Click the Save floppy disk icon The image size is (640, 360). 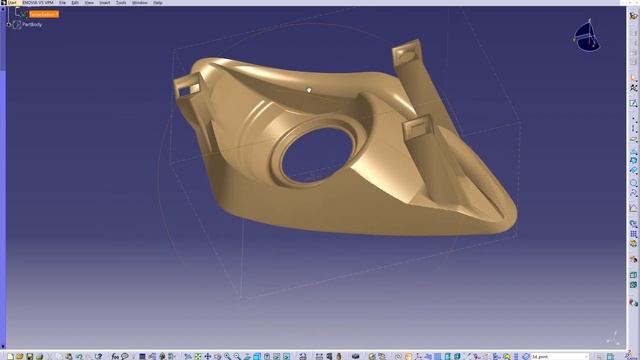pyautogui.click(x=29, y=356)
